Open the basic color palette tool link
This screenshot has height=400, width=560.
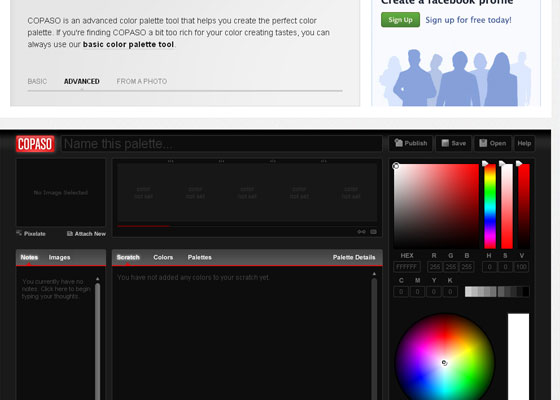click(x=128, y=44)
